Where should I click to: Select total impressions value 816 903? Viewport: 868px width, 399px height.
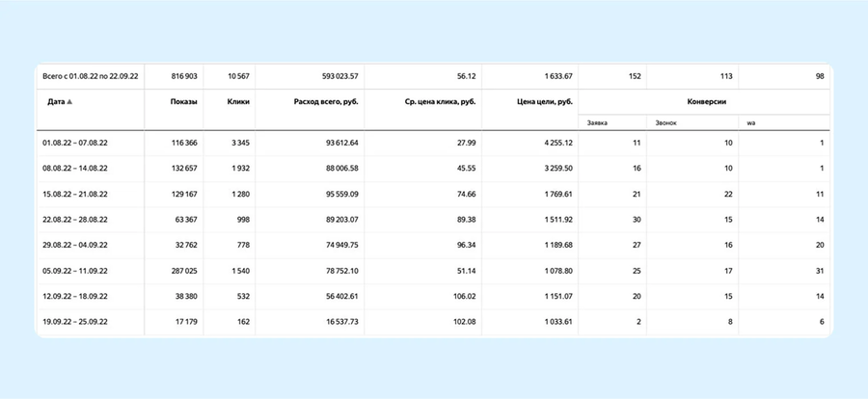tap(184, 76)
